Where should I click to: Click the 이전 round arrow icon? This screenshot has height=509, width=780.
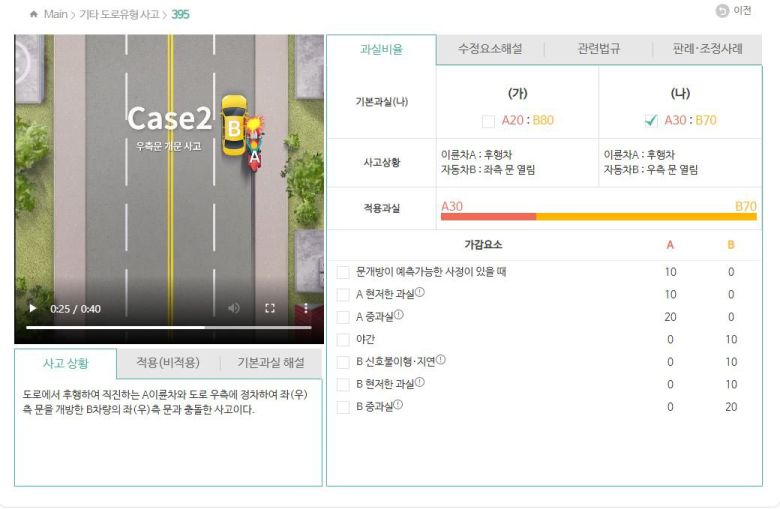(x=722, y=10)
